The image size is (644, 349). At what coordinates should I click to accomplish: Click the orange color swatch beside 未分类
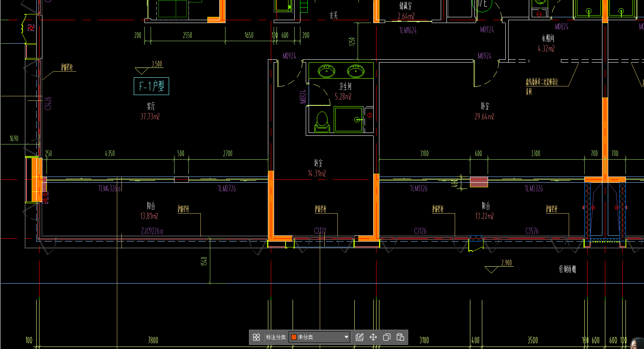(x=294, y=337)
